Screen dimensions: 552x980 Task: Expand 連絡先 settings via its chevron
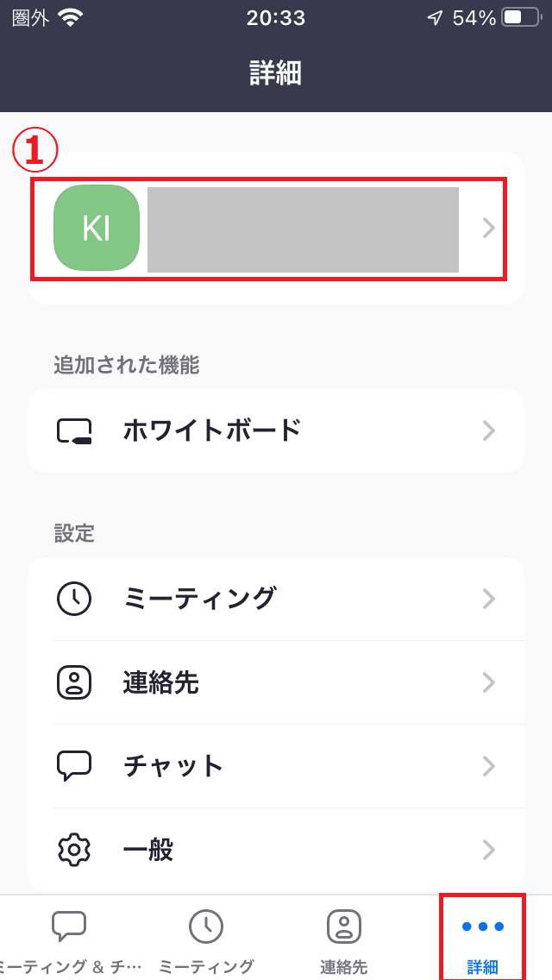pos(489,682)
